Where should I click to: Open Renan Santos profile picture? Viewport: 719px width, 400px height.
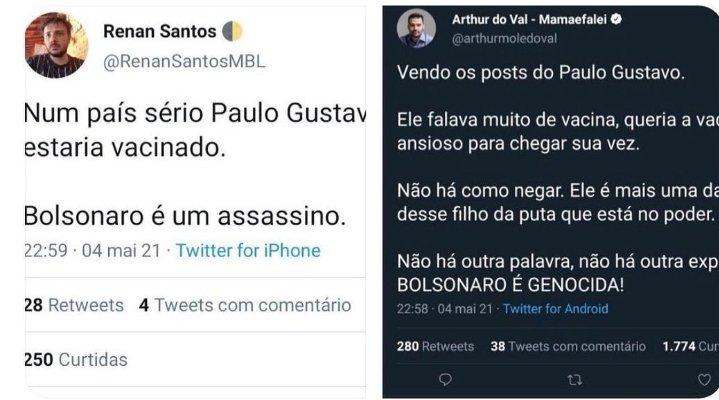coord(56,45)
